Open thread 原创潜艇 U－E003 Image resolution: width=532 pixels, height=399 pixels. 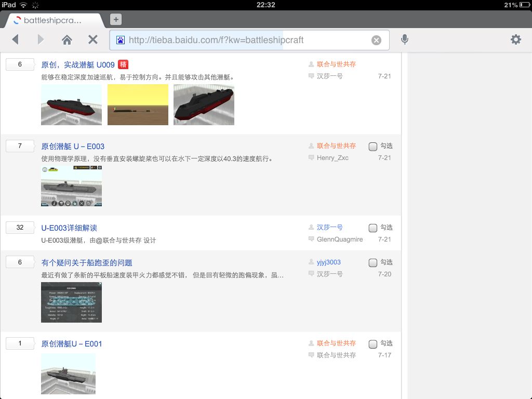[73, 146]
